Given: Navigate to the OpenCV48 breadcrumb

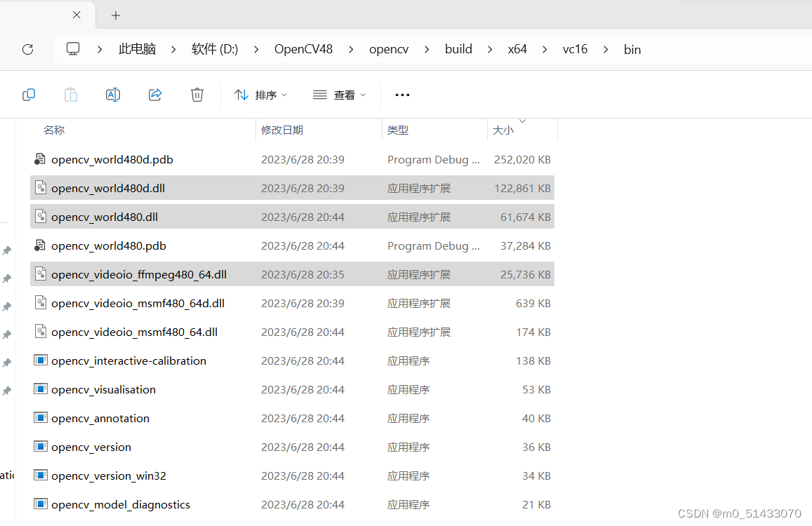Looking at the screenshot, I should [x=303, y=49].
